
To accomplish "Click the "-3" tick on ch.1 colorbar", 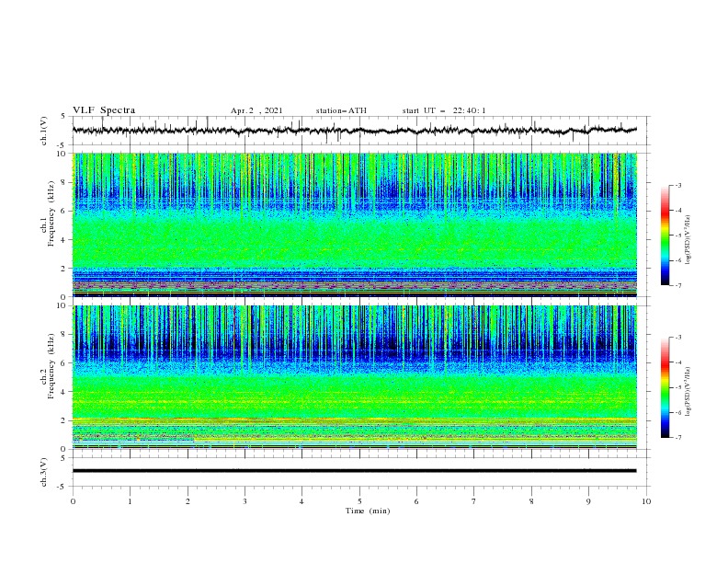I will coord(678,185).
